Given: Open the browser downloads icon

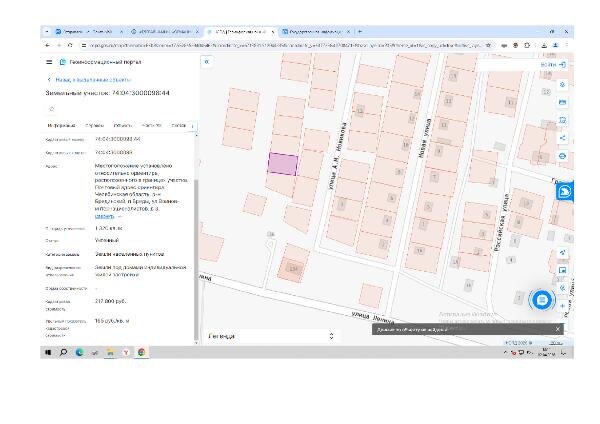Looking at the screenshot, I should pyautogui.click(x=544, y=45).
